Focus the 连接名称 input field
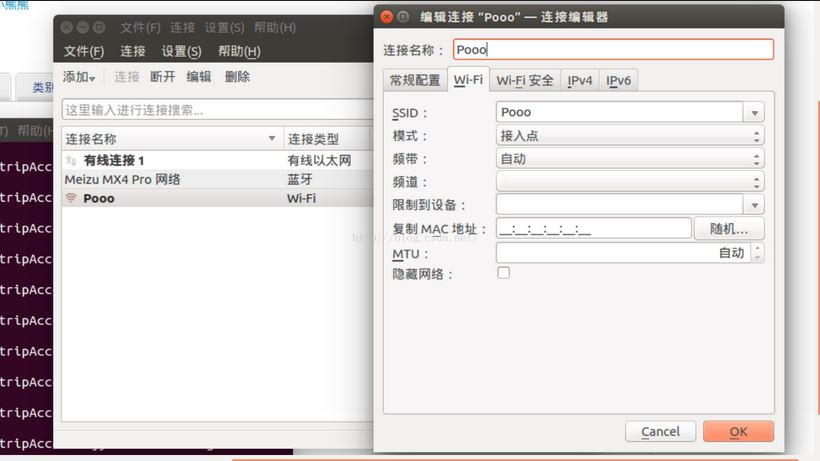Viewport: 820px width, 461px height. tap(613, 50)
